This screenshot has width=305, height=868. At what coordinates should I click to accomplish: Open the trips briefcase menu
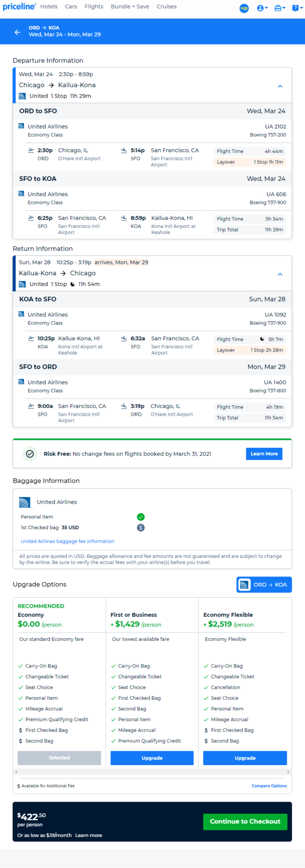coord(280,8)
